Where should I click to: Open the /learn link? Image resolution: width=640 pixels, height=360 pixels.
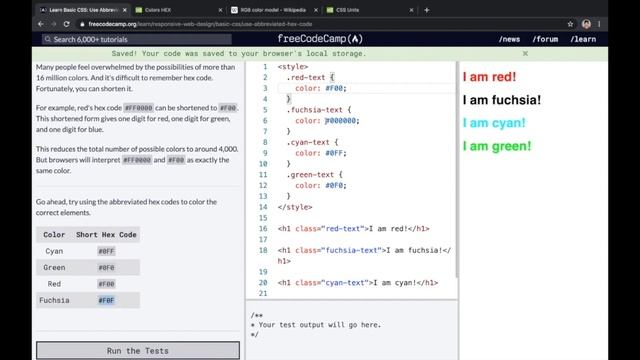[x=583, y=39]
